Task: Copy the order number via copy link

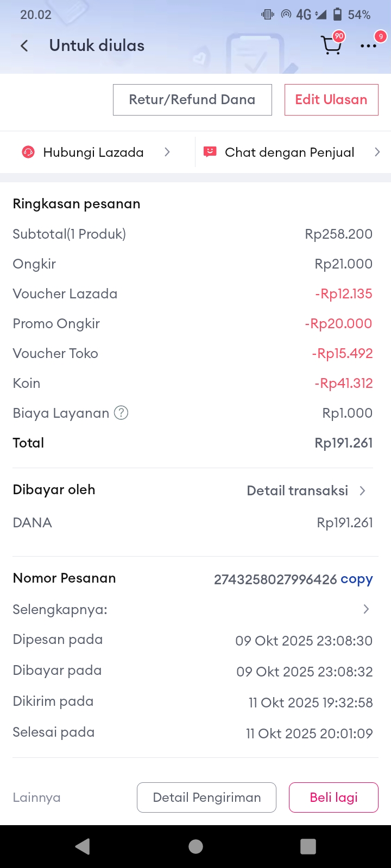Action: [356, 579]
